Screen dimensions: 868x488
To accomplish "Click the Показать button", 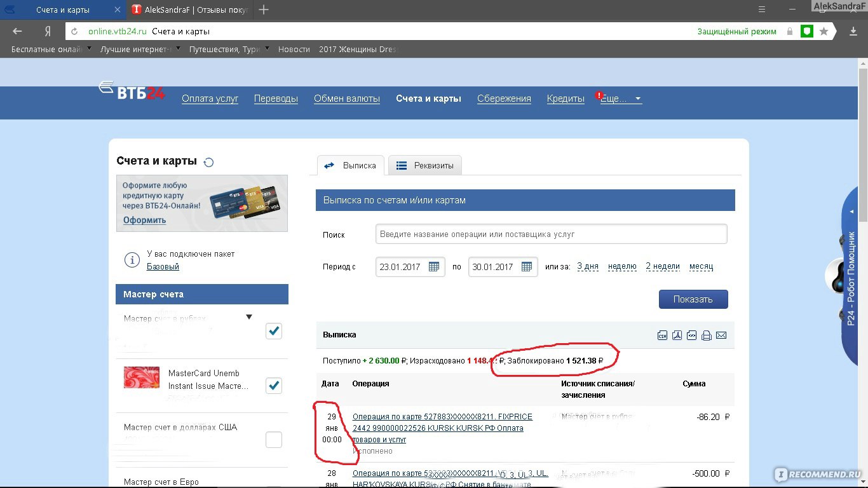I will tap(693, 299).
